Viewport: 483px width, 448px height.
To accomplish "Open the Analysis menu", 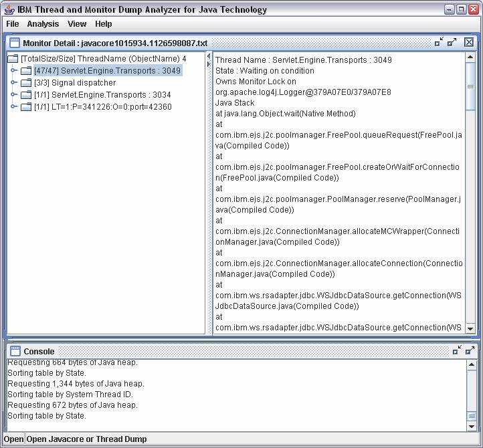I will coord(43,24).
